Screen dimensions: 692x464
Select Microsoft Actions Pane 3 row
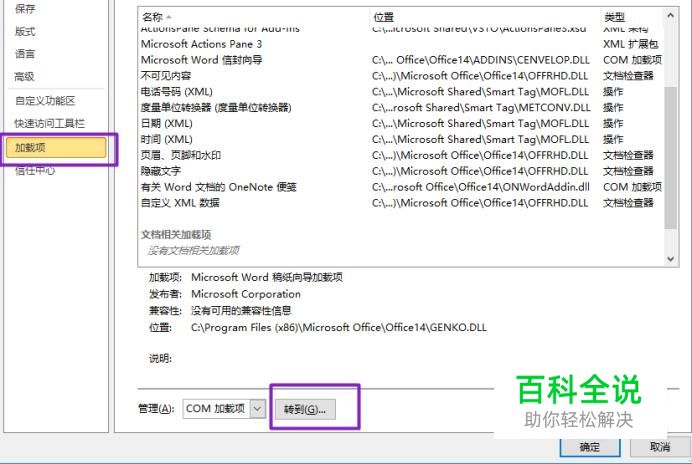[400, 44]
